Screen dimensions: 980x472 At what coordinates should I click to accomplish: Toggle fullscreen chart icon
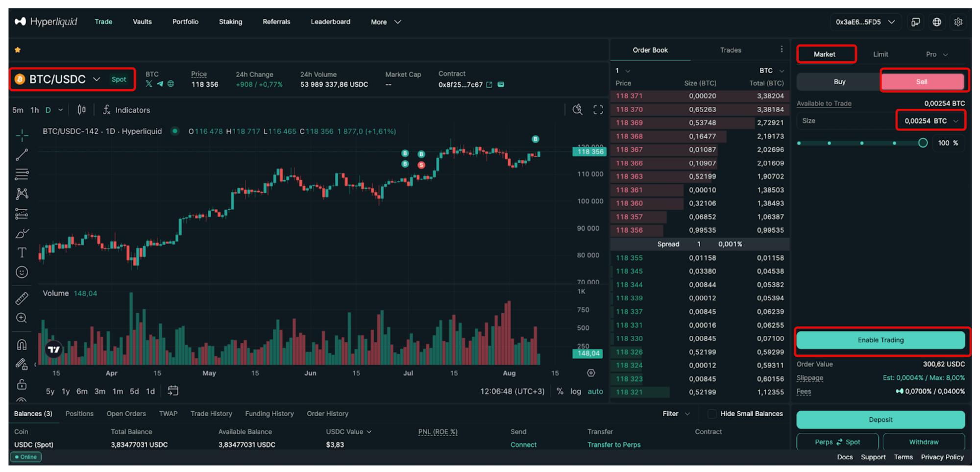pyautogui.click(x=598, y=110)
